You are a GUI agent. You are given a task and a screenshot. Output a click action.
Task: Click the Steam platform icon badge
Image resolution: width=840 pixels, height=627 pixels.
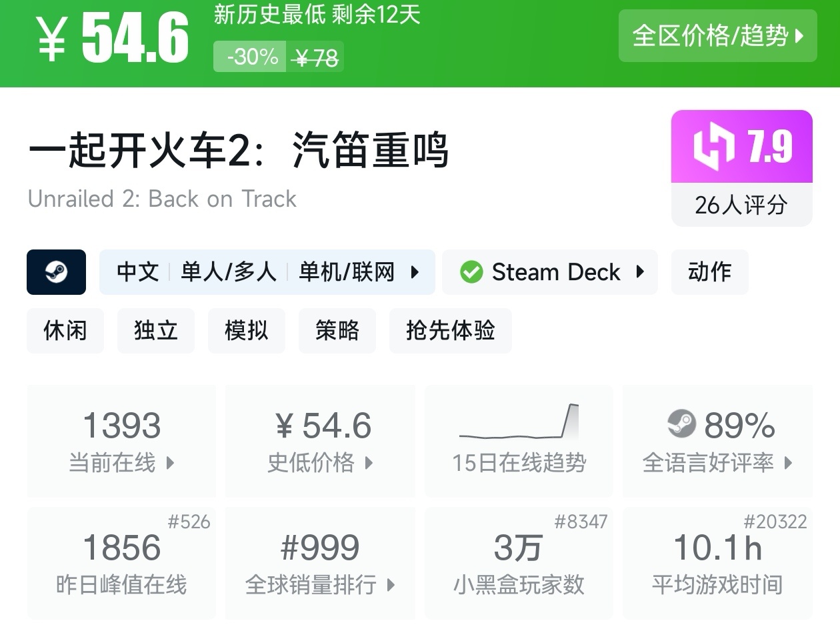point(56,272)
